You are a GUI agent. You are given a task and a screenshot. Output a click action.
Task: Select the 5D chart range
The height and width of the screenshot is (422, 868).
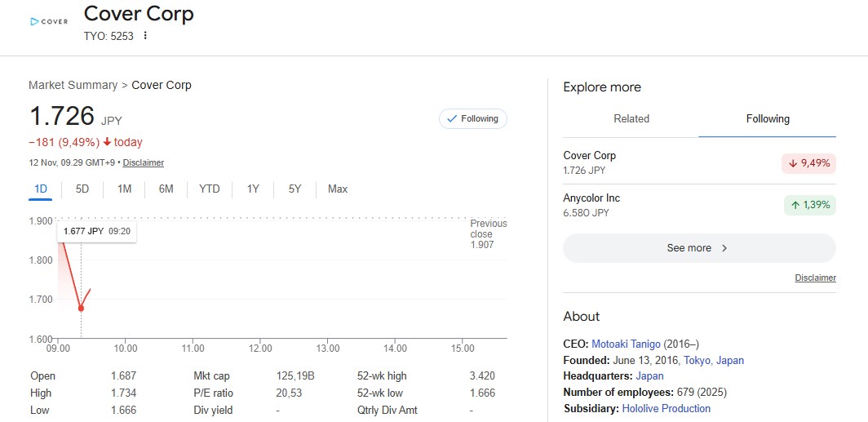coord(82,189)
